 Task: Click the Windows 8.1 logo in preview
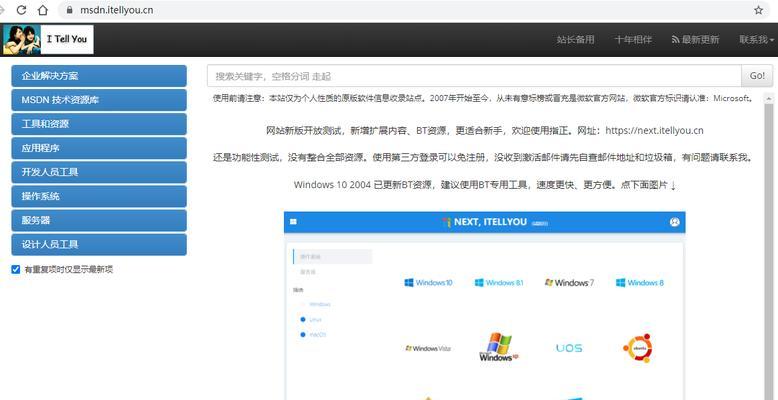click(x=499, y=283)
